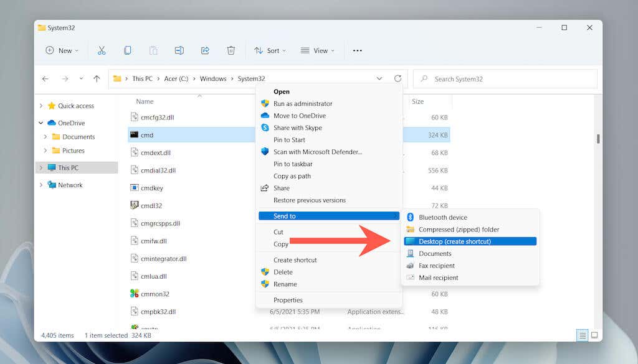The height and width of the screenshot is (364, 638).
Task: Switch to large thumbnails view
Action: tap(596, 335)
